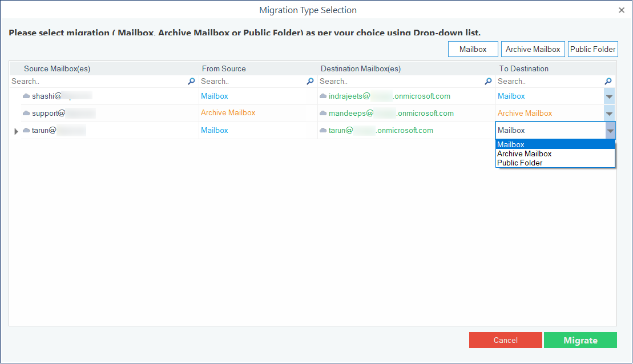Click the Destination Mailbox(es) column header

point(361,68)
